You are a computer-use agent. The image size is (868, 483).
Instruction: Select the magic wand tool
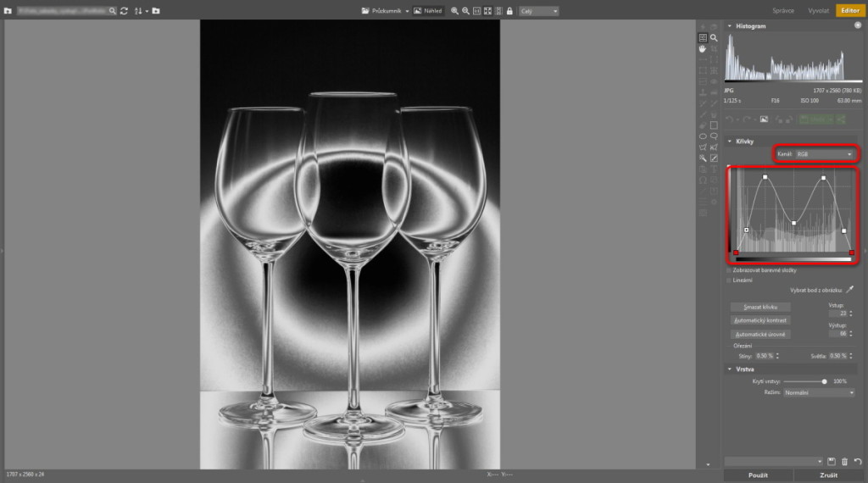click(x=703, y=158)
